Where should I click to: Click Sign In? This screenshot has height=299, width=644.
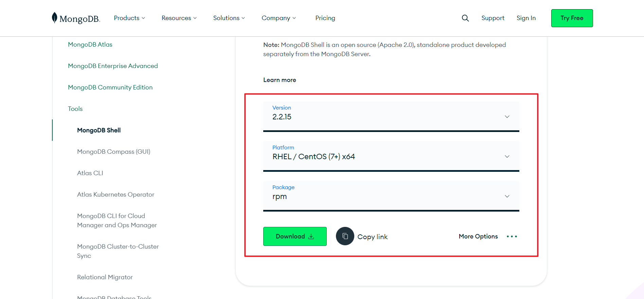(526, 18)
